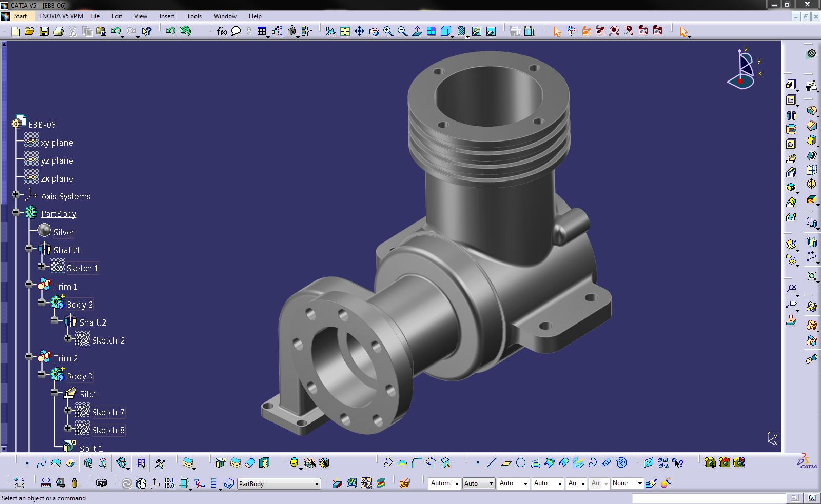Select the EBB-06 root node
The height and width of the screenshot is (504, 821).
pyautogui.click(x=42, y=125)
